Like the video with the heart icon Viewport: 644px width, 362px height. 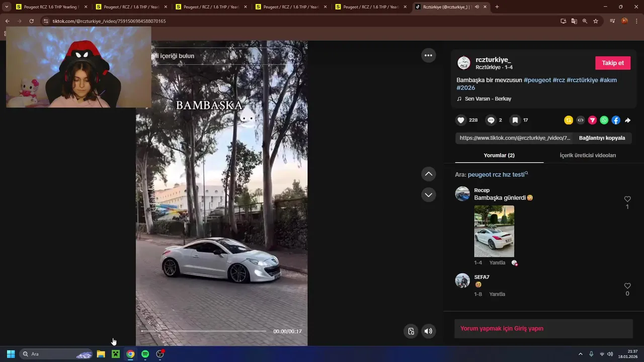[x=461, y=120]
